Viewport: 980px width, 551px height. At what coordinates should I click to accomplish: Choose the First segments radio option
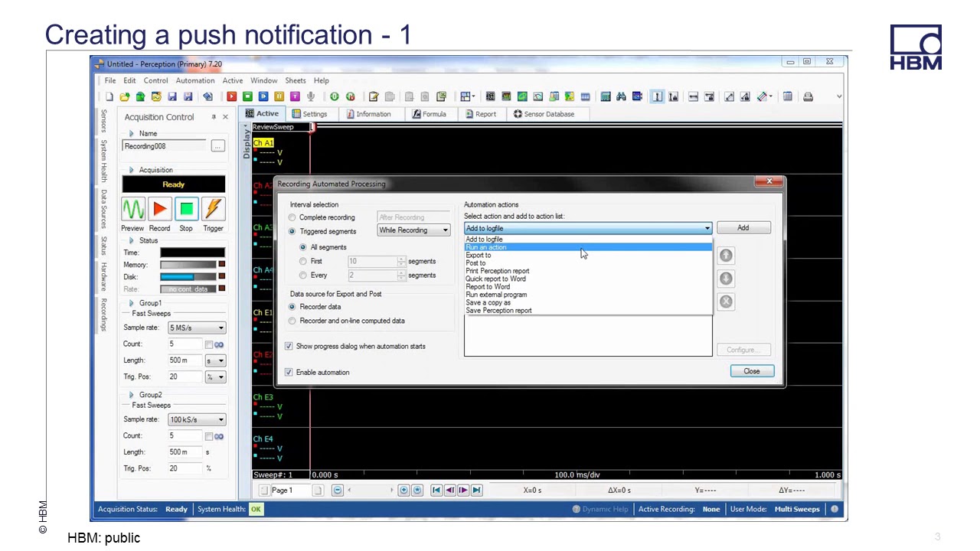click(303, 261)
